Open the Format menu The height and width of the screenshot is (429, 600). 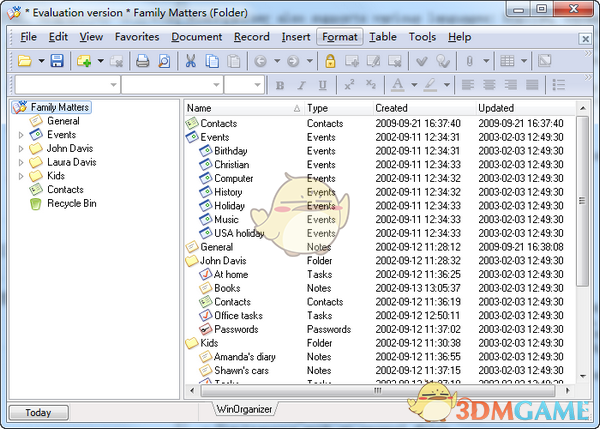tap(339, 37)
